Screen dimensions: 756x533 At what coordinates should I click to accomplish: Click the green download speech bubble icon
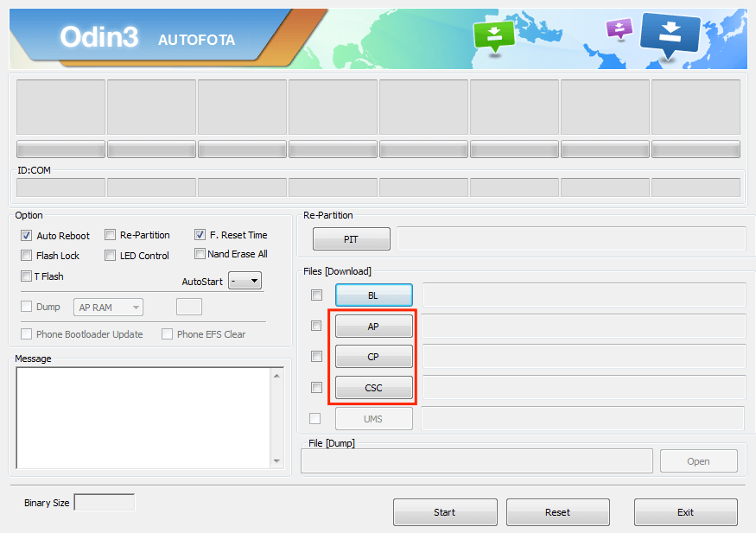[493, 35]
